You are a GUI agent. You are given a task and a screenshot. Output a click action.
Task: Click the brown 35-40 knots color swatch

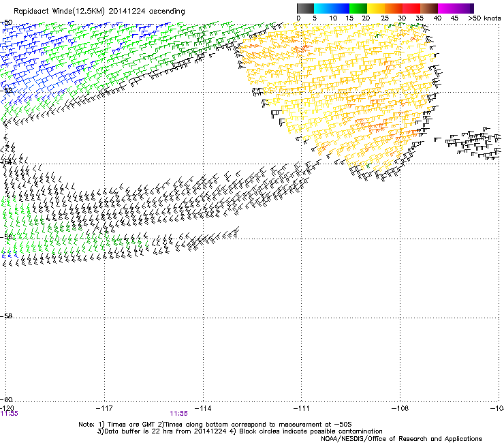pyautogui.click(x=429, y=8)
